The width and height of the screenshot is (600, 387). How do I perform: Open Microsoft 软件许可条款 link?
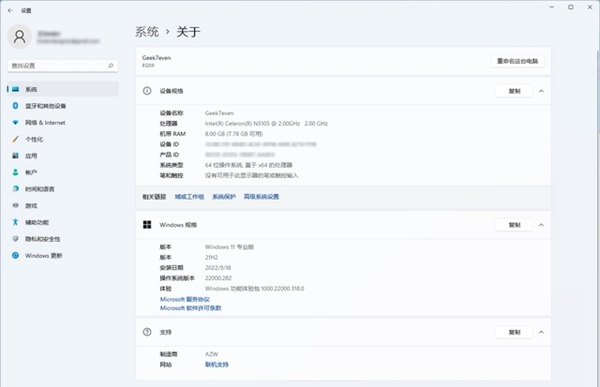191,308
